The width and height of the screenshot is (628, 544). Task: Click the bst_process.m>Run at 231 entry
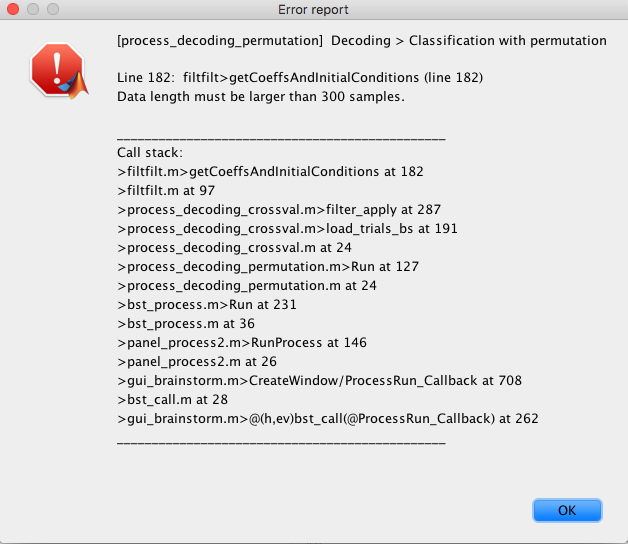coord(207,304)
